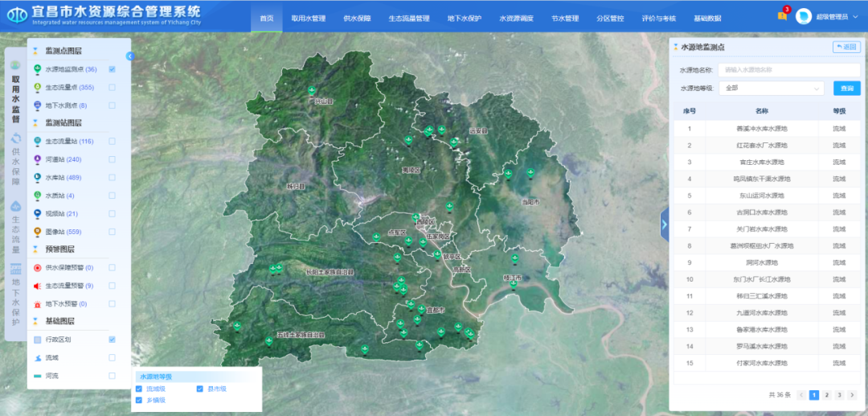
Task: Open the 水源地等级 dropdown
Action: [x=772, y=88]
